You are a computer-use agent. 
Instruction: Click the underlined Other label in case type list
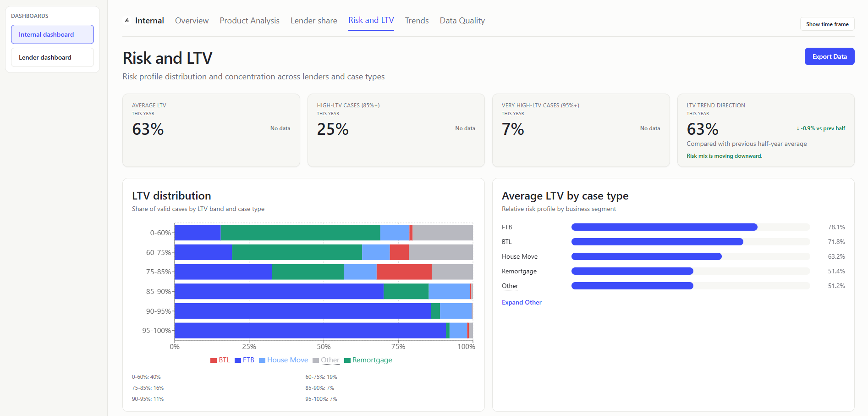509,286
